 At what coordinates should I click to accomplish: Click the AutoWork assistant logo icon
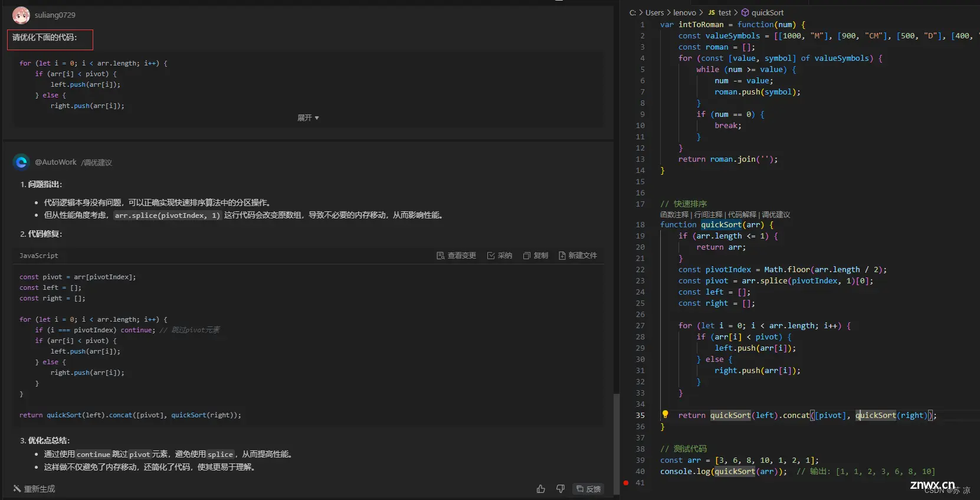click(21, 162)
